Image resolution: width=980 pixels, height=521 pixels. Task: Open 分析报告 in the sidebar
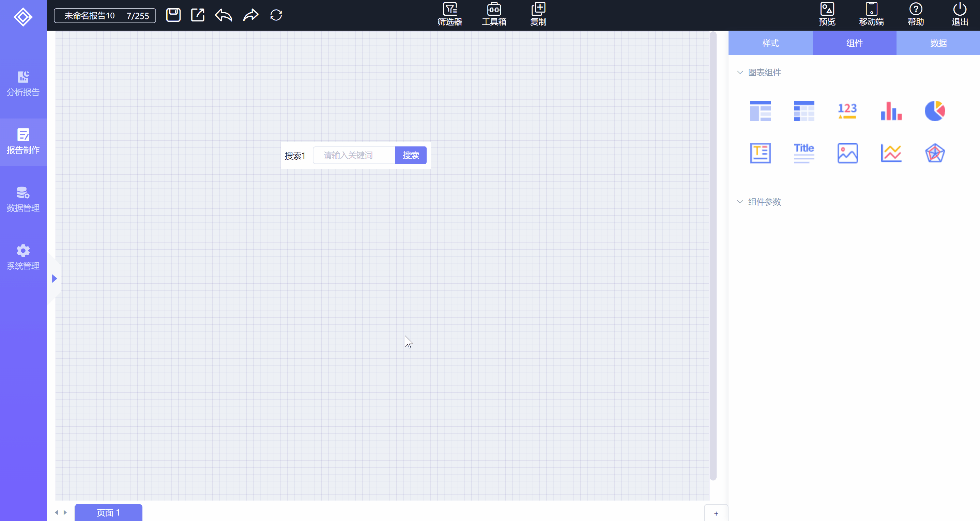[23, 84]
